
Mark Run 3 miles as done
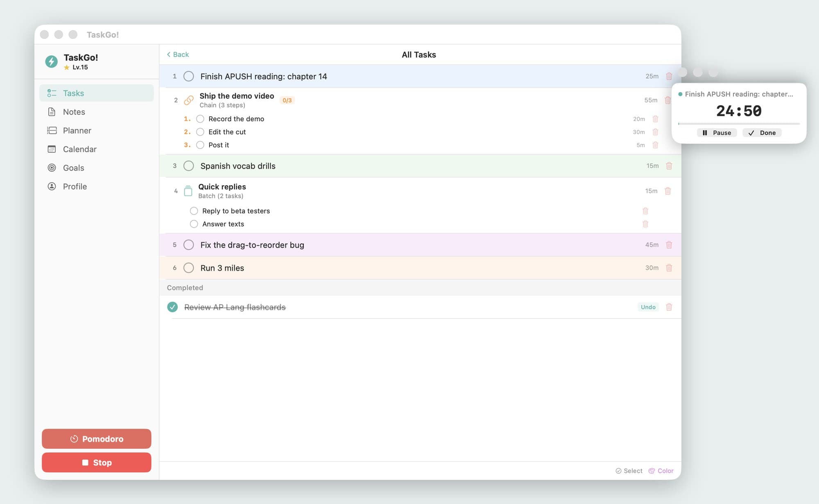pos(188,268)
